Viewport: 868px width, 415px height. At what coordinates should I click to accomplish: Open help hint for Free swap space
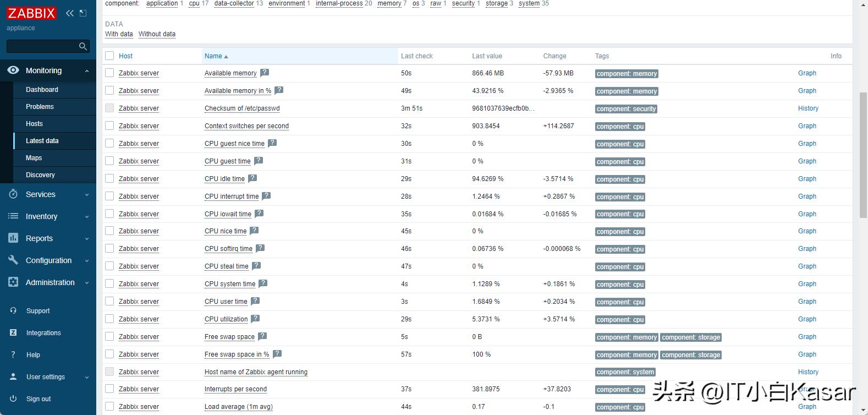262,336
